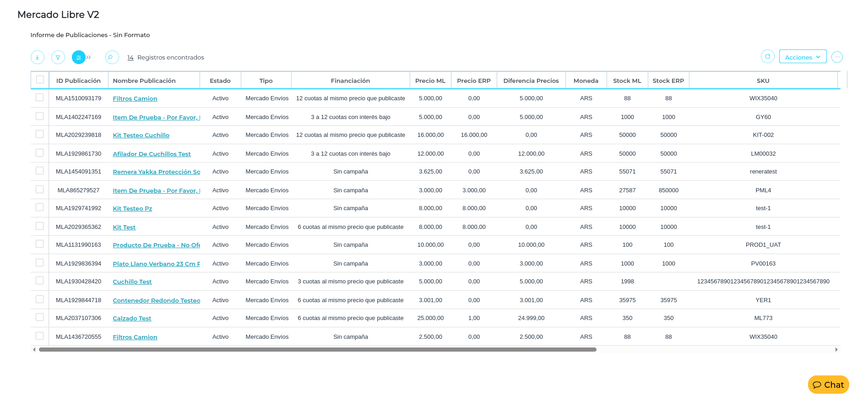868x407 pixels.
Task: Tick the checkbox for MLA1929836394
Action: tap(40, 263)
